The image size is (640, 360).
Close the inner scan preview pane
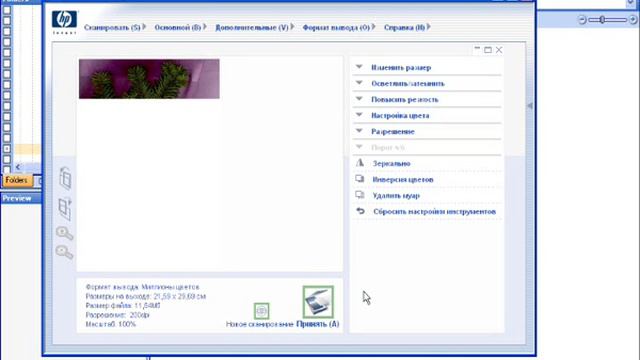click(x=499, y=50)
